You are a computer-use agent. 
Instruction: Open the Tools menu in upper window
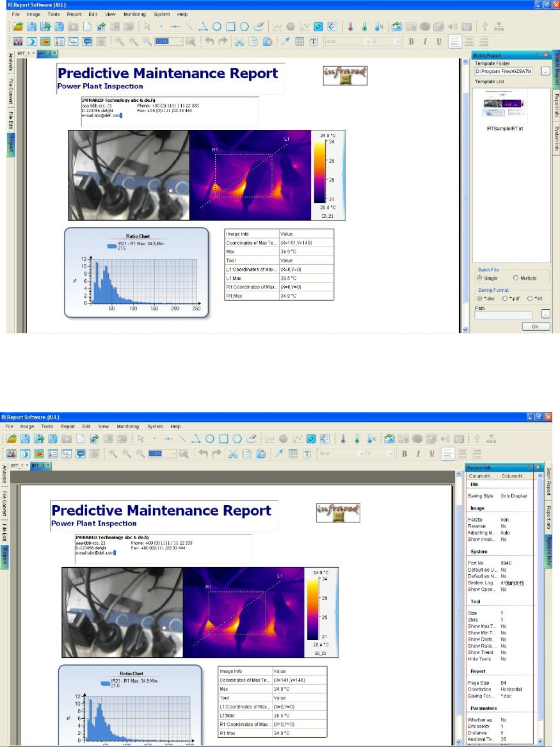pyautogui.click(x=54, y=14)
